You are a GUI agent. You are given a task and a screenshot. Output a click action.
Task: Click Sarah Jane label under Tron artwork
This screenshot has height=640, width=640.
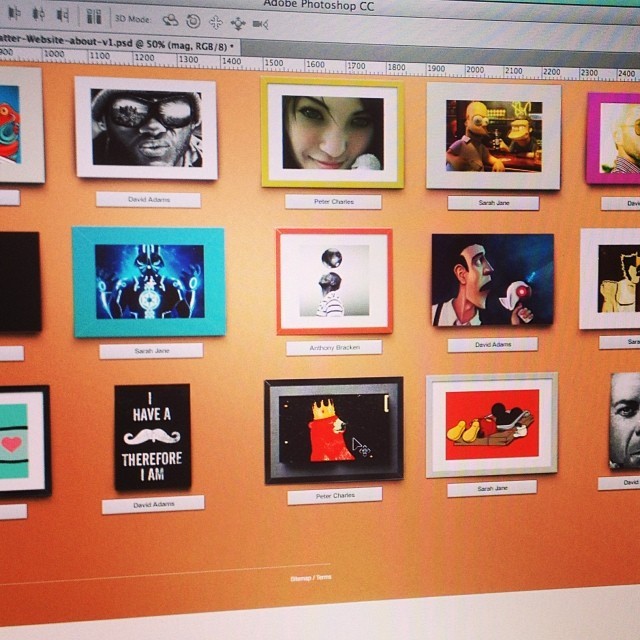coord(151,351)
